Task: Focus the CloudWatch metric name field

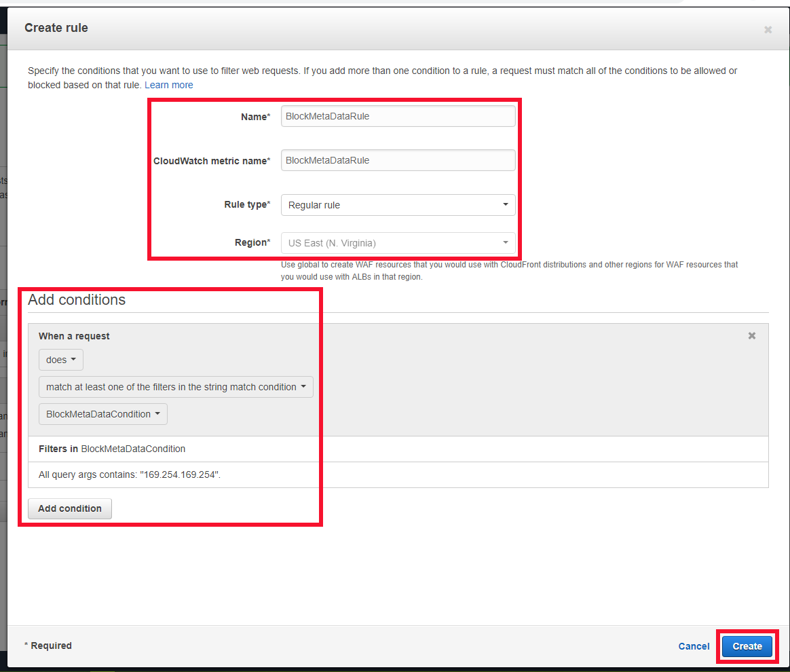Action: tap(398, 160)
